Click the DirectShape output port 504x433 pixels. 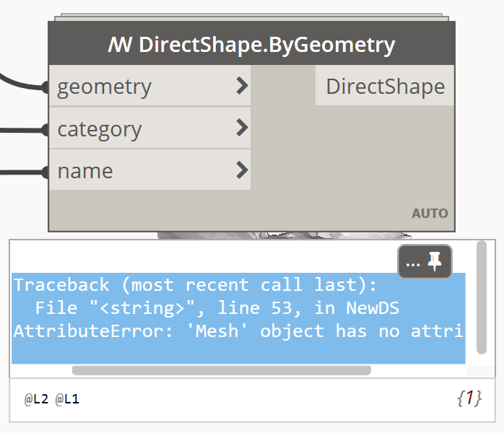click(385, 87)
